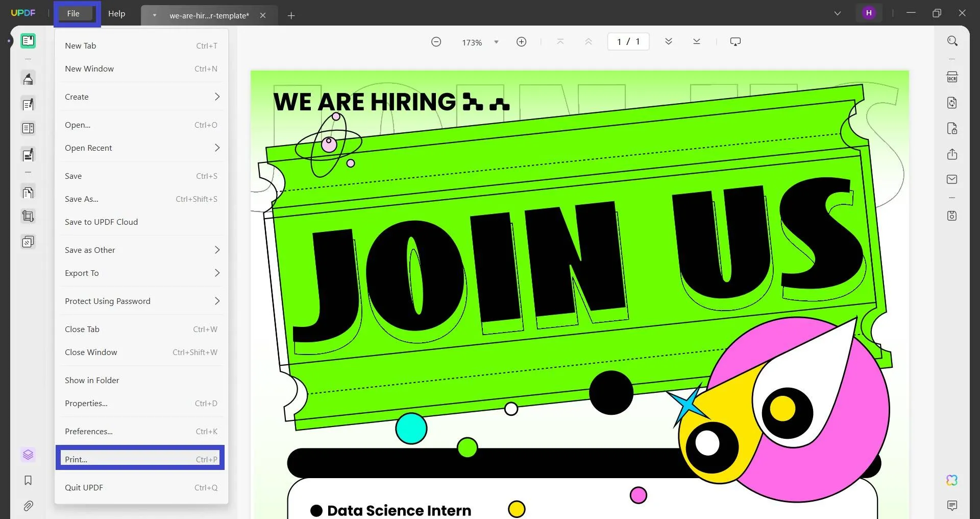
Task: Click the zoom out minus icon
Action: [x=436, y=42]
